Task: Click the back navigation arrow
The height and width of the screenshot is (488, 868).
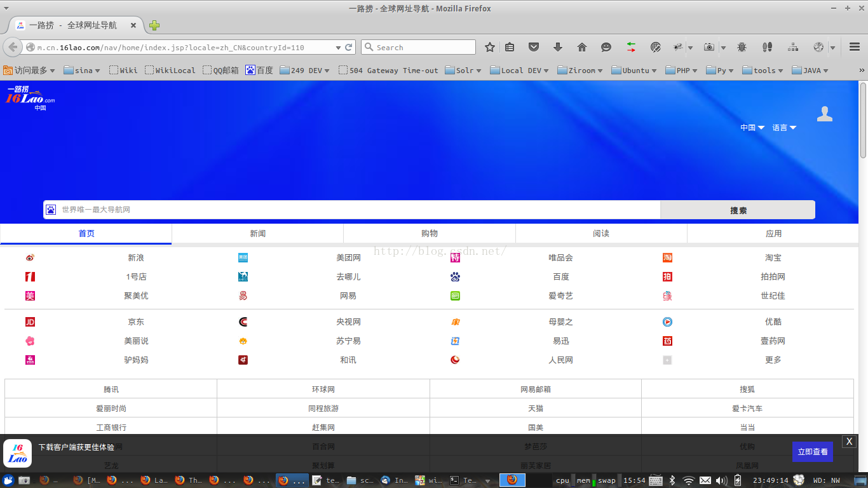Action: [x=13, y=47]
